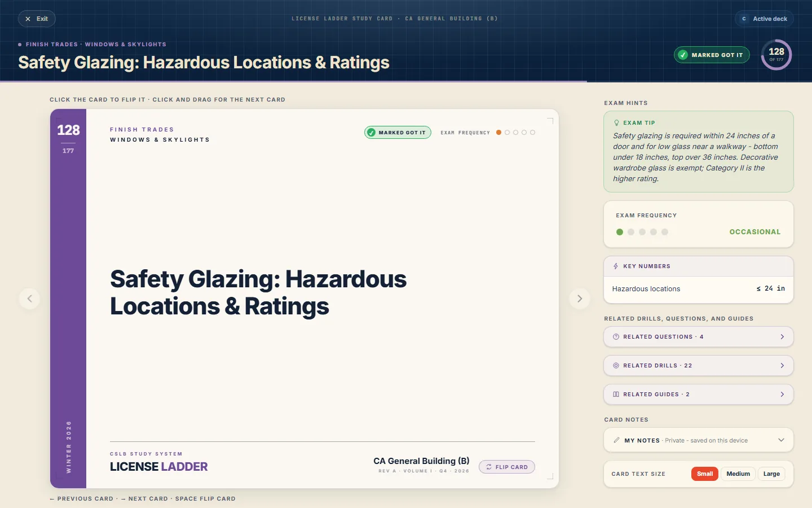Open Related Drills chevron arrow
Screen dimensions: 812x508
[782, 366]
